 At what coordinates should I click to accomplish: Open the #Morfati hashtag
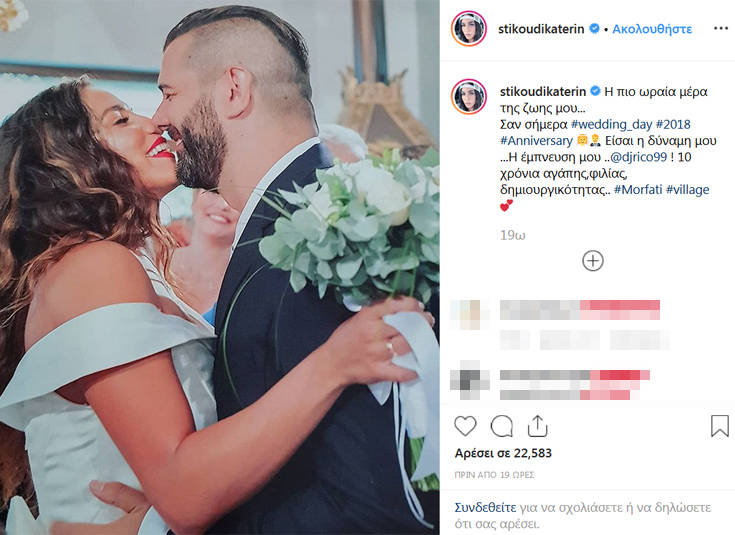pos(638,189)
